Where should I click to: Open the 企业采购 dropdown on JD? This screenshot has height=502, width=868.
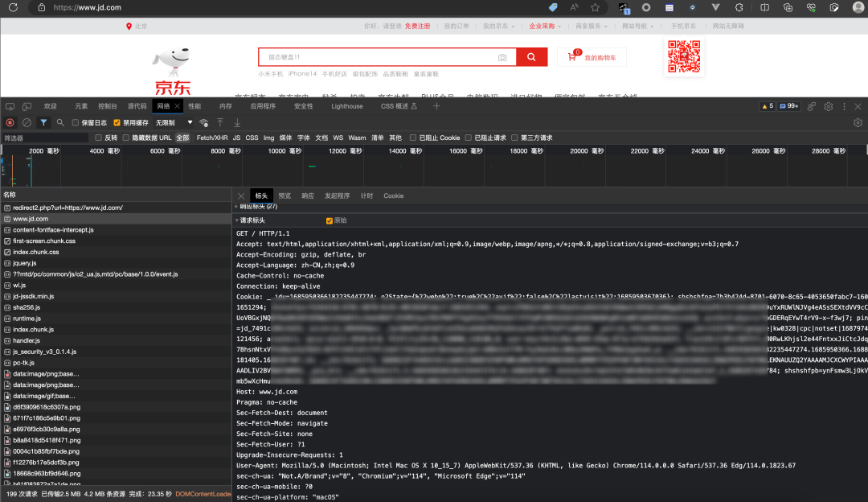pos(545,26)
